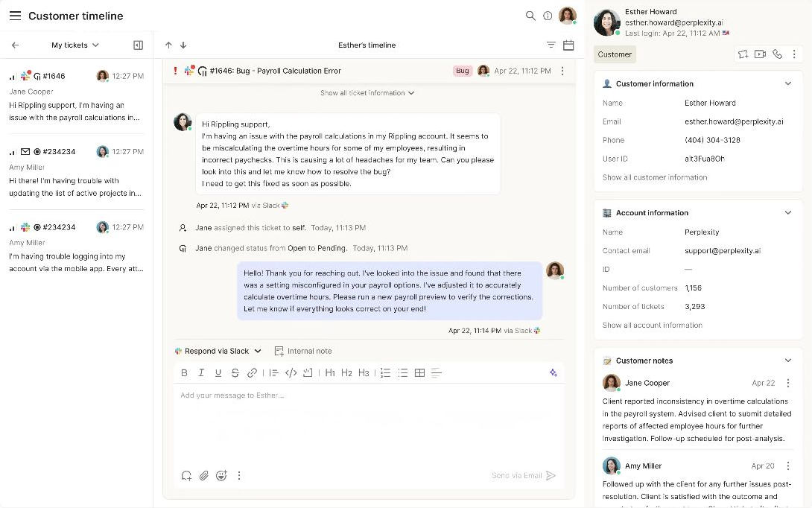The height and width of the screenshot is (508, 812).
Task: Click customer email esther.howard@perplexity.ai in information panel
Action: point(734,121)
